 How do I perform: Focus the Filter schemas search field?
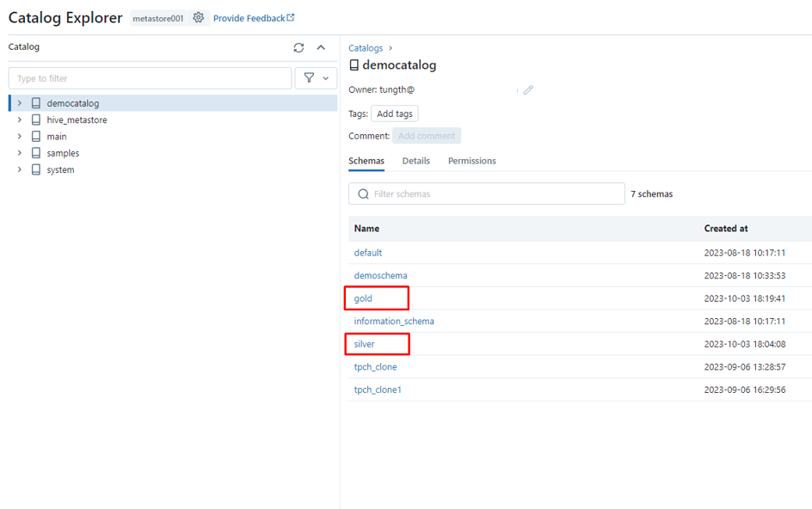(x=495, y=194)
